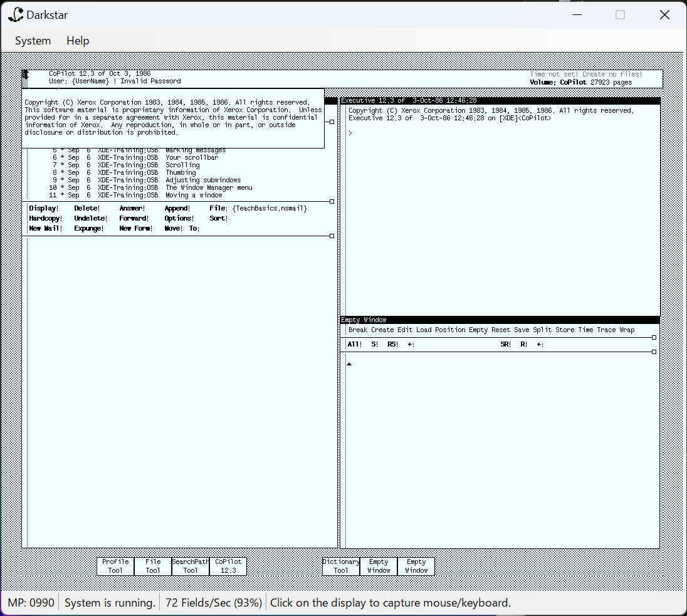
Task: Click the Darkstar app icon in title bar
Action: pyautogui.click(x=16, y=14)
